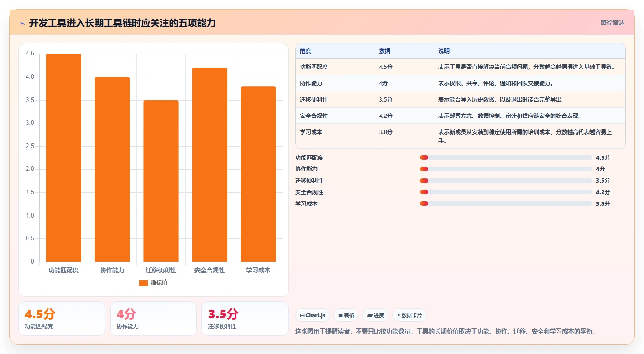Screen dimensions: 644x354
Task: Click the chart title 开发工具进入长期工具链
Action: click(122, 23)
